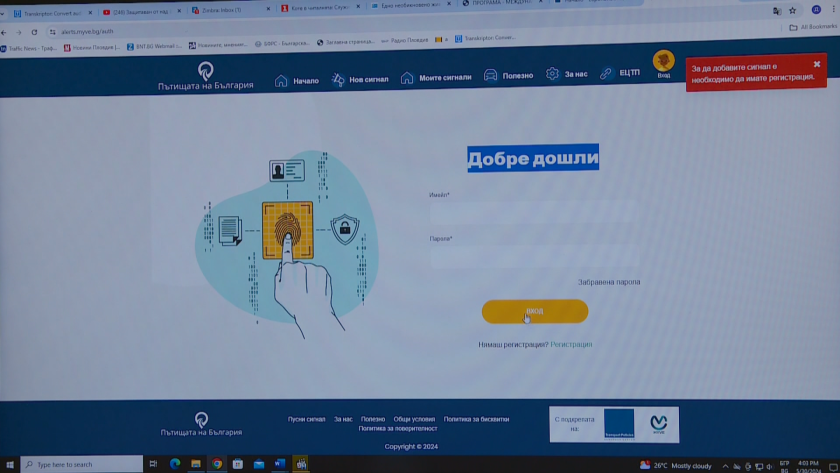840x473 pixels.
Task: Click the За нас gear icon
Action: click(x=552, y=75)
